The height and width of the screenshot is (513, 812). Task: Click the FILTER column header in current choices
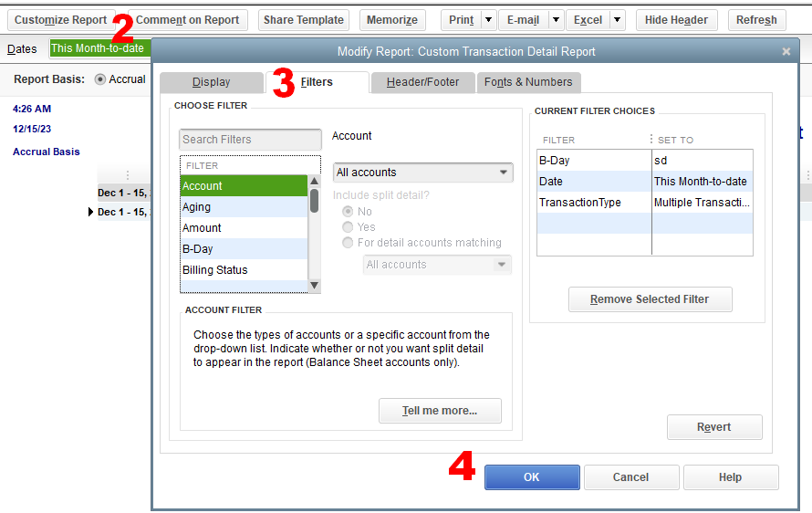(x=558, y=140)
